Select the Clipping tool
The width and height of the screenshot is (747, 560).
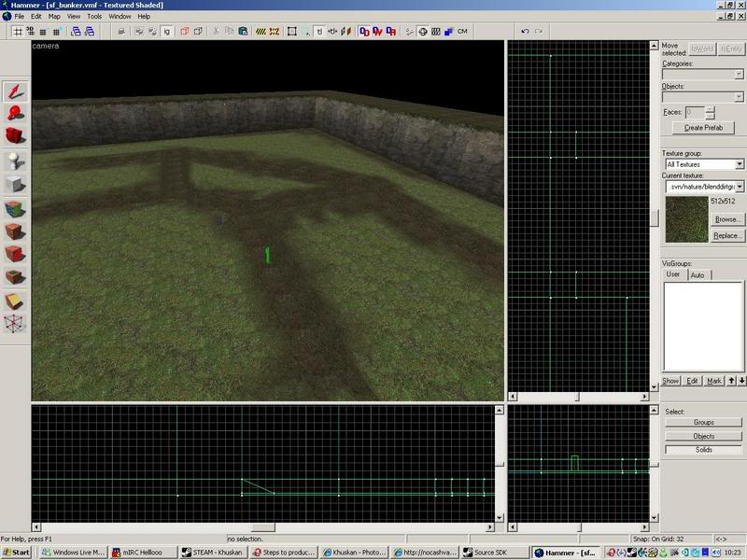16,301
